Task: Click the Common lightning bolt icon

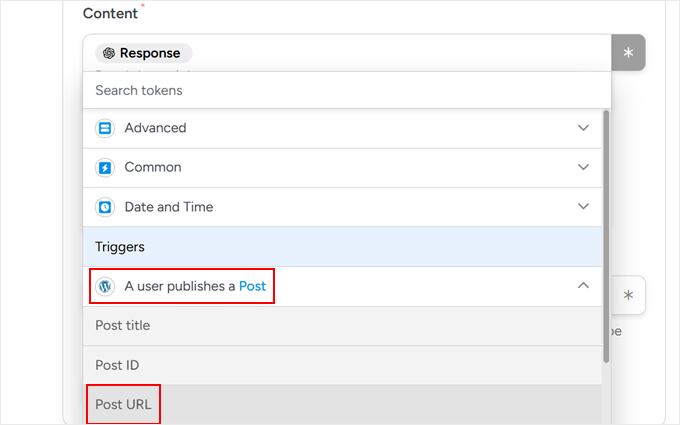Action: click(x=105, y=168)
